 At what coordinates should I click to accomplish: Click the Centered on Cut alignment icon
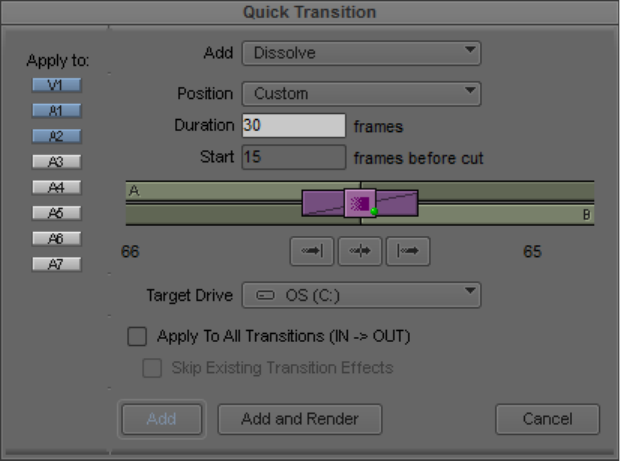point(360,251)
